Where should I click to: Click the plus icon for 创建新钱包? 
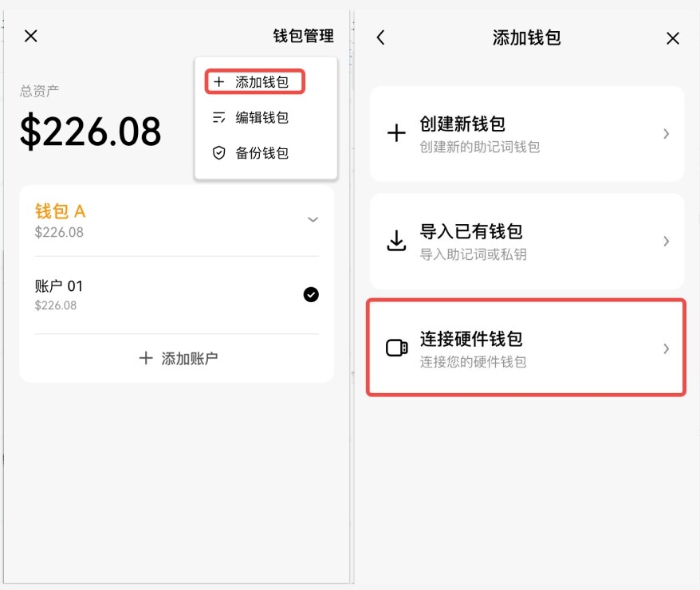click(x=396, y=133)
